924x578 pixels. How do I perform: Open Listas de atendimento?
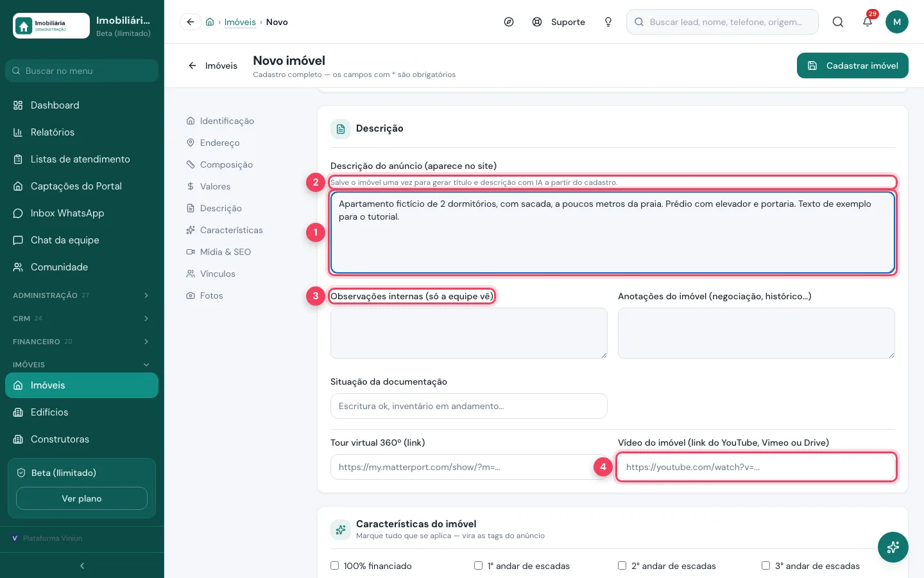[x=81, y=159]
